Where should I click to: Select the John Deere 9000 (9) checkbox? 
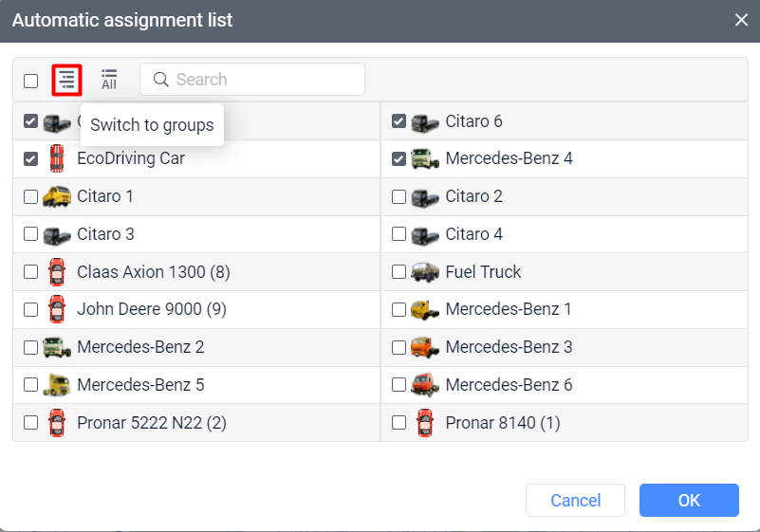[31, 309]
